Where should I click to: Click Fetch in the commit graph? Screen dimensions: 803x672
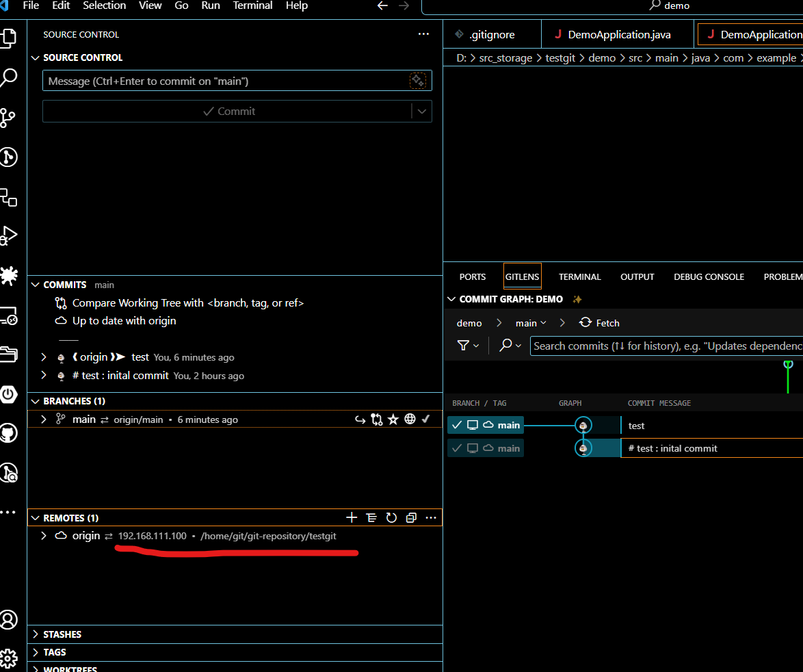coord(599,323)
